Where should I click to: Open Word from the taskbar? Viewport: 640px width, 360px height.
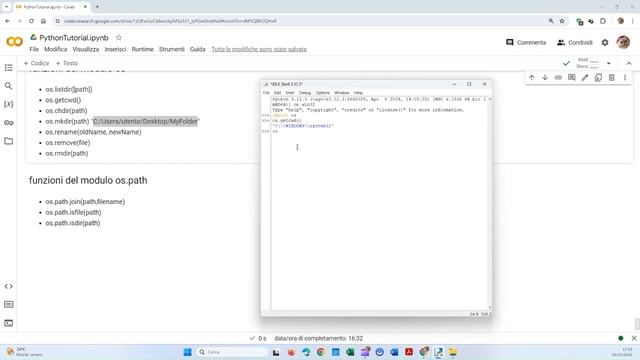click(394, 352)
